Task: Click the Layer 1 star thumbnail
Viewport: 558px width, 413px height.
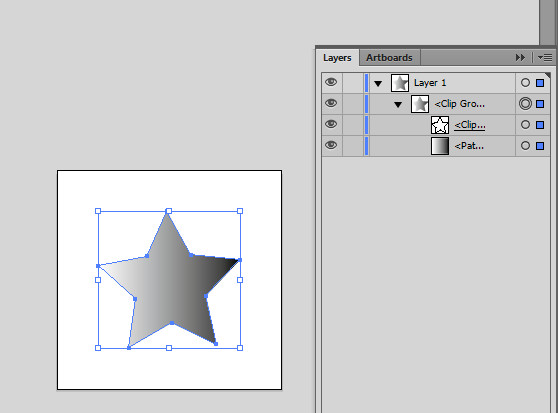Action: [x=400, y=83]
